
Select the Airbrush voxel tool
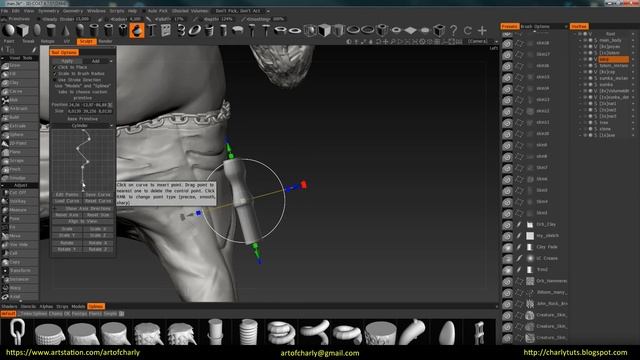click(19, 109)
